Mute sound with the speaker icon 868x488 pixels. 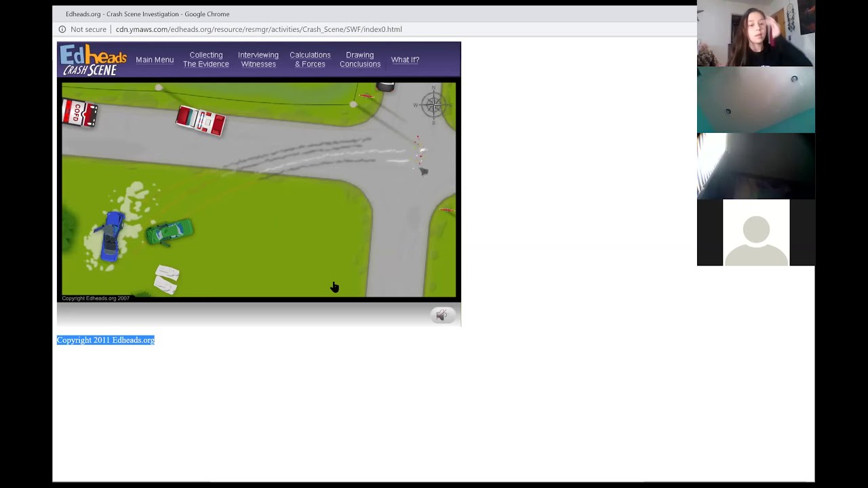coord(442,315)
